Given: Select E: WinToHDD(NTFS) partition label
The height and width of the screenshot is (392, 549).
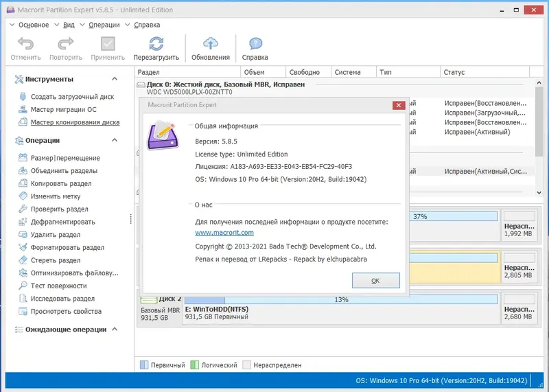Looking at the screenshot, I should click(216, 310).
